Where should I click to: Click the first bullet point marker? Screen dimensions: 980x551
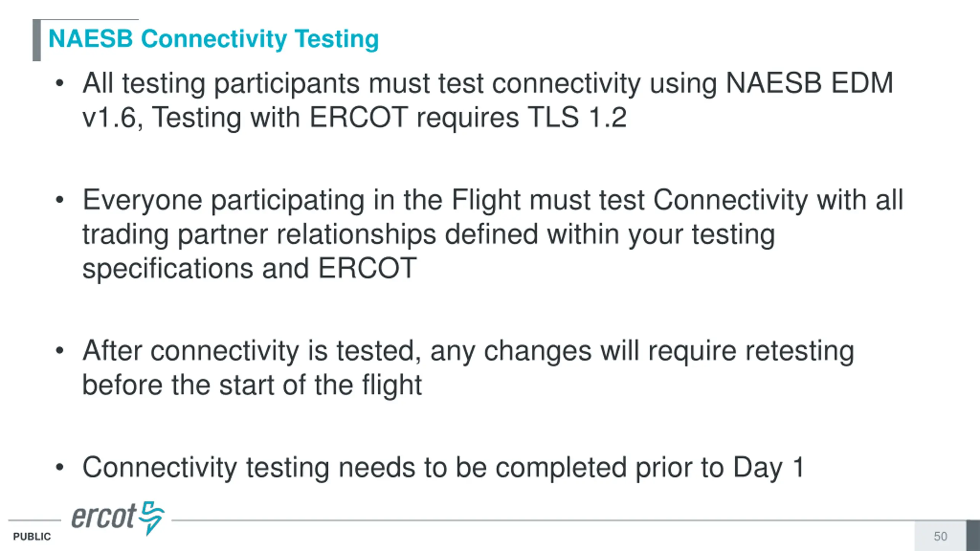pos(59,83)
